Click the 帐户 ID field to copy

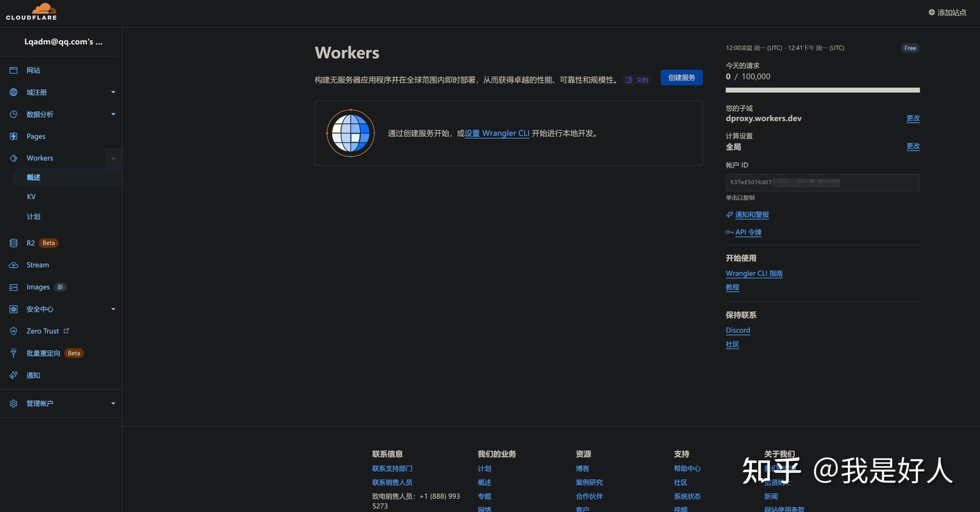click(823, 183)
